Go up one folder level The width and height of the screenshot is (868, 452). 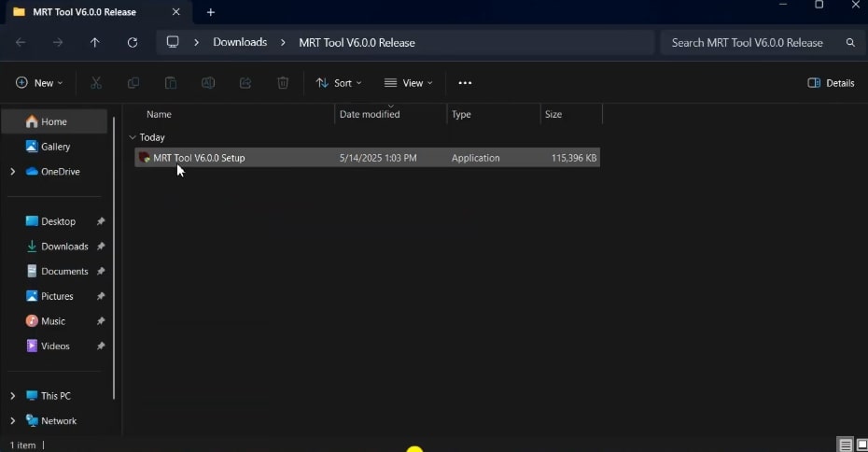pos(94,43)
